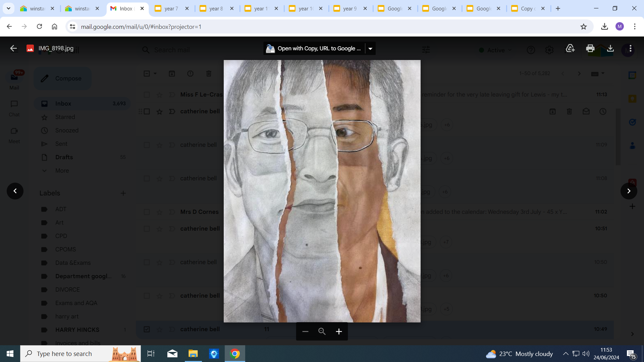
Task: Switch to Meet section
Action: [14, 135]
